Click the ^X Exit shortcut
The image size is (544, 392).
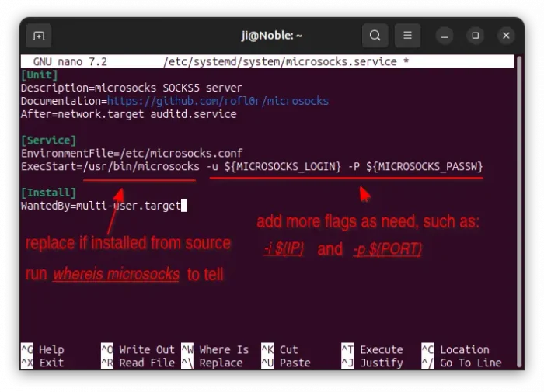click(x=43, y=363)
